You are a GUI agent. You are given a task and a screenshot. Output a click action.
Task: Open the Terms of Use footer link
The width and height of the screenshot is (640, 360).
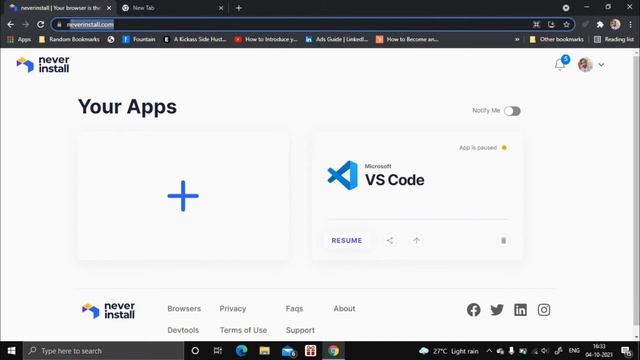(243, 330)
